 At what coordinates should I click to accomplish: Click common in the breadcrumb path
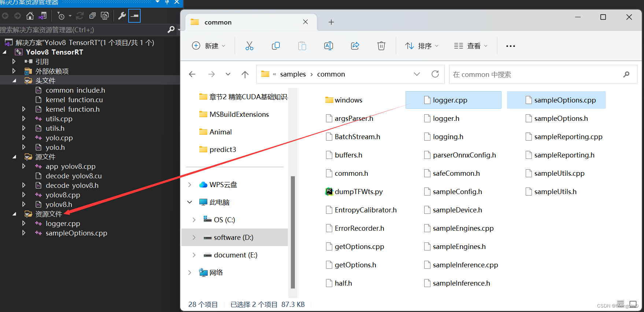click(331, 74)
